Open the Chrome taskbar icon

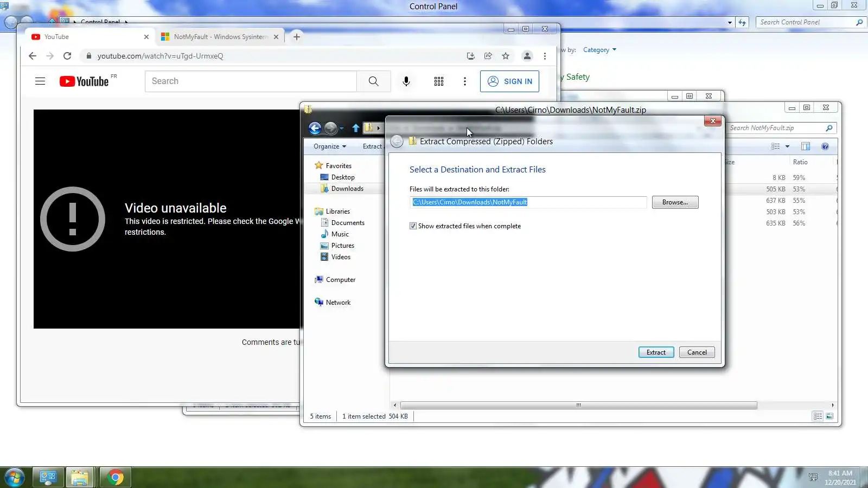[x=115, y=478]
